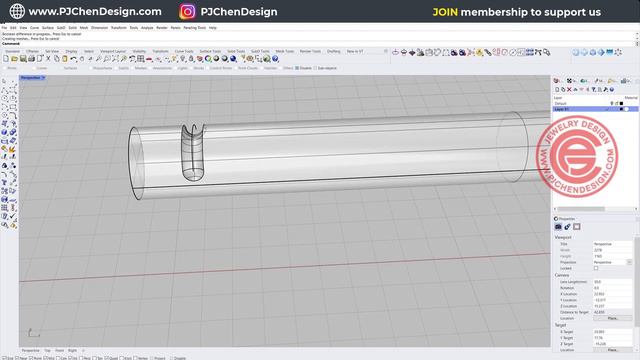The image size is (640, 360).
Task: Open the Transform menu
Action: (119, 28)
